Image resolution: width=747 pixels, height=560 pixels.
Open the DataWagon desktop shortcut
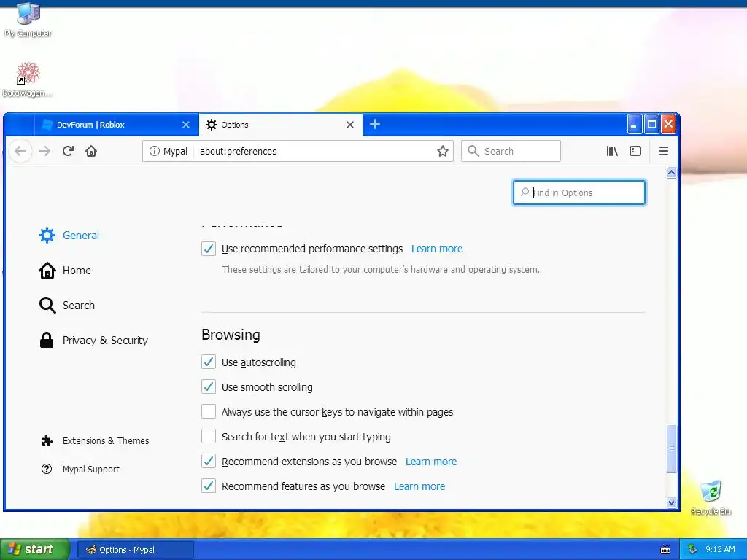28,79
